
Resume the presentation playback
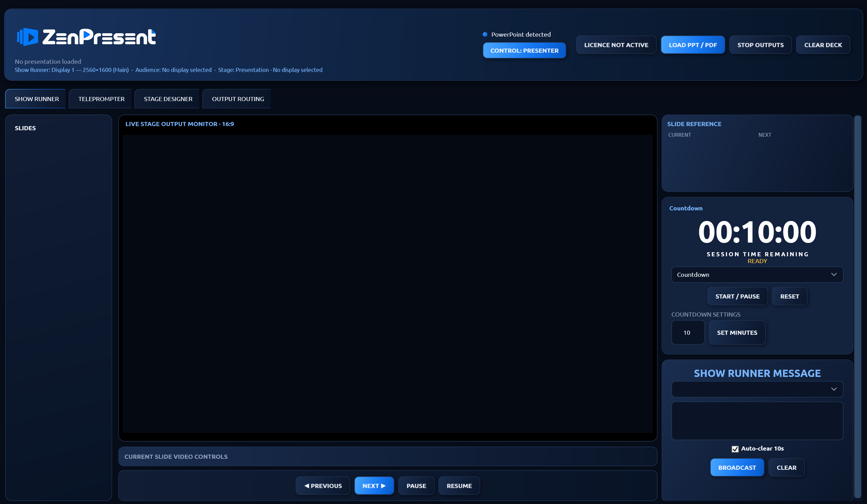click(459, 486)
